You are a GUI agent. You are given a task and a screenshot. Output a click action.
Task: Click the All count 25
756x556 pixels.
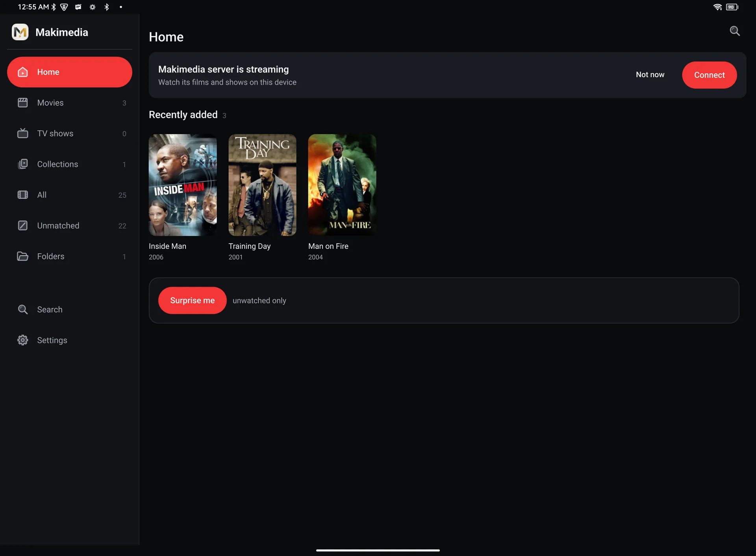(122, 195)
